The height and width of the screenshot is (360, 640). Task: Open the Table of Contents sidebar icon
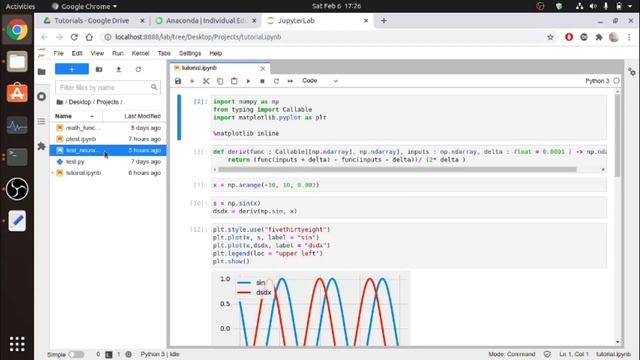click(x=42, y=121)
